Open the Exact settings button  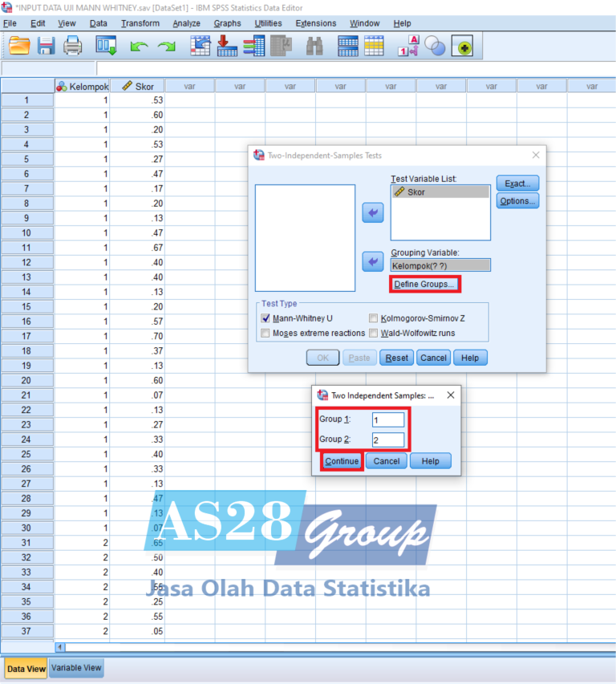pos(517,184)
